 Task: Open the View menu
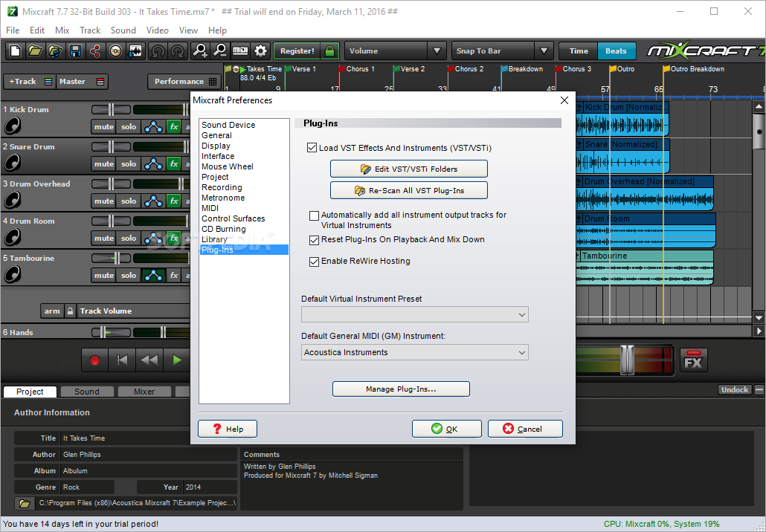[188, 30]
